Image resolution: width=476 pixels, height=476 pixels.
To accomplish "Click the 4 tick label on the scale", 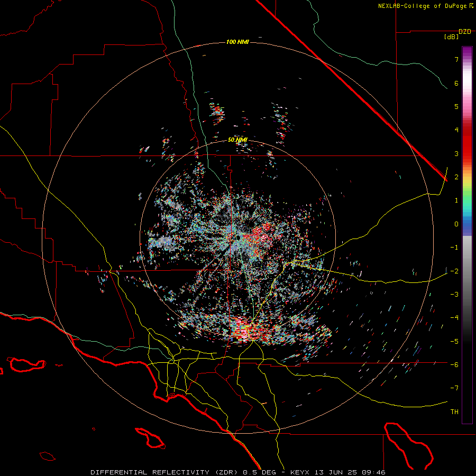I will tap(456, 130).
